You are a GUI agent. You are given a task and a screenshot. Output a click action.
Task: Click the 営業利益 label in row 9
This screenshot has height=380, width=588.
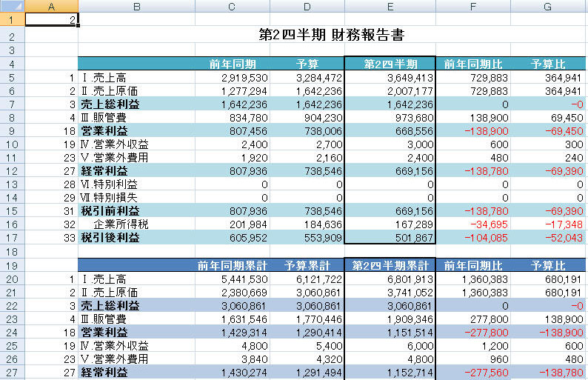(x=104, y=131)
